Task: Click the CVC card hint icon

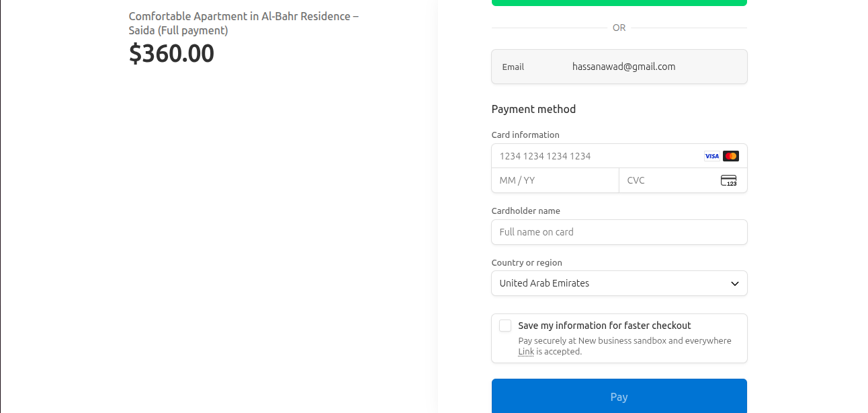Action: point(728,180)
